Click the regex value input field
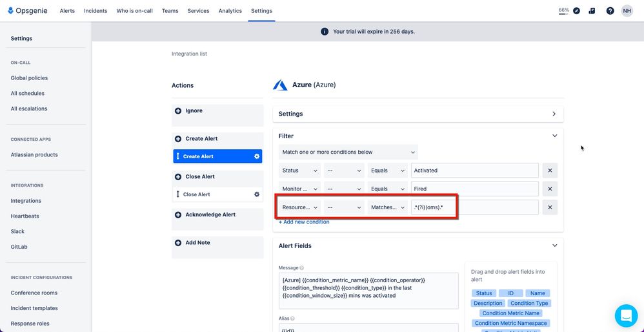644x332 pixels. (475, 207)
